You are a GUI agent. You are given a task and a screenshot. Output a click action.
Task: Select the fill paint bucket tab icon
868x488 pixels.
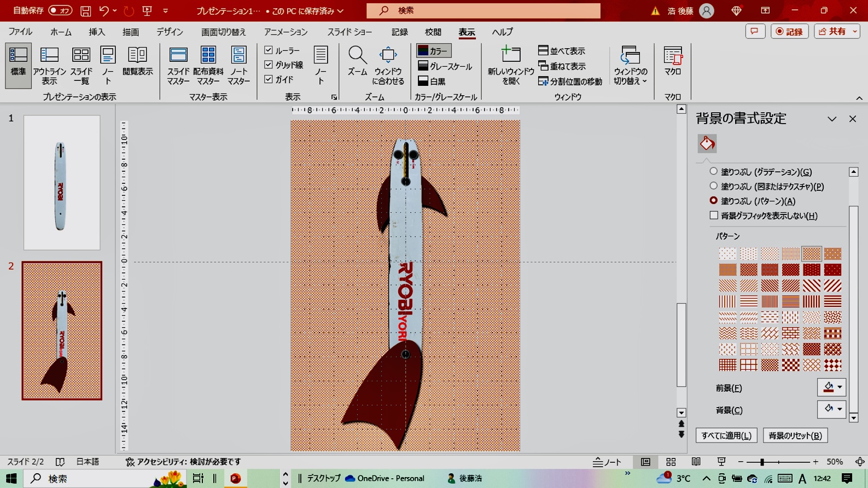[707, 143]
